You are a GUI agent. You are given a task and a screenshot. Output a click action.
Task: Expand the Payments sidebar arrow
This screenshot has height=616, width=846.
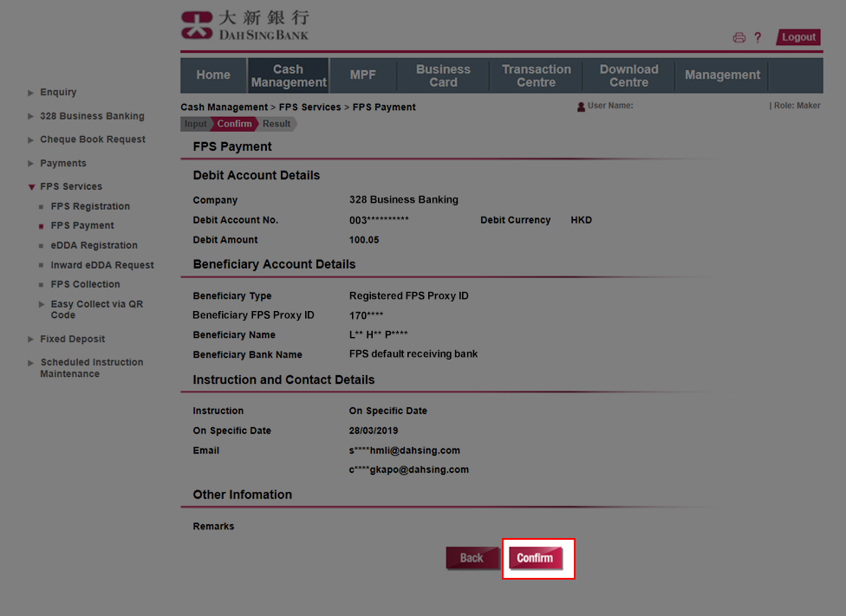point(30,164)
